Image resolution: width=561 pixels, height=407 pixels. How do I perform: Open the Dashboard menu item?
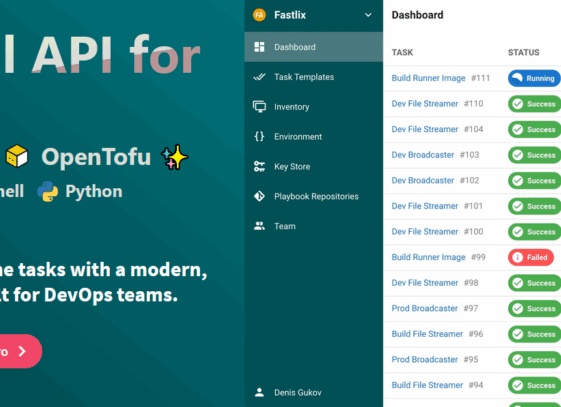pos(313,47)
